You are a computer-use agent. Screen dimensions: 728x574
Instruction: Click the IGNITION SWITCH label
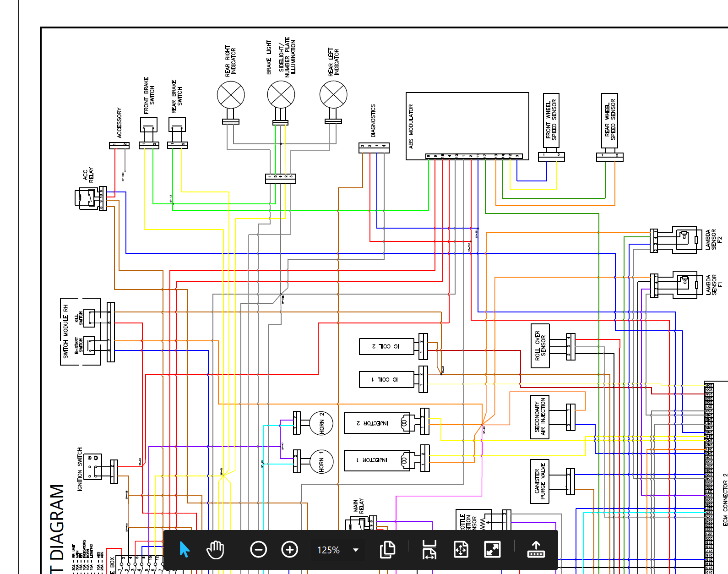point(80,470)
